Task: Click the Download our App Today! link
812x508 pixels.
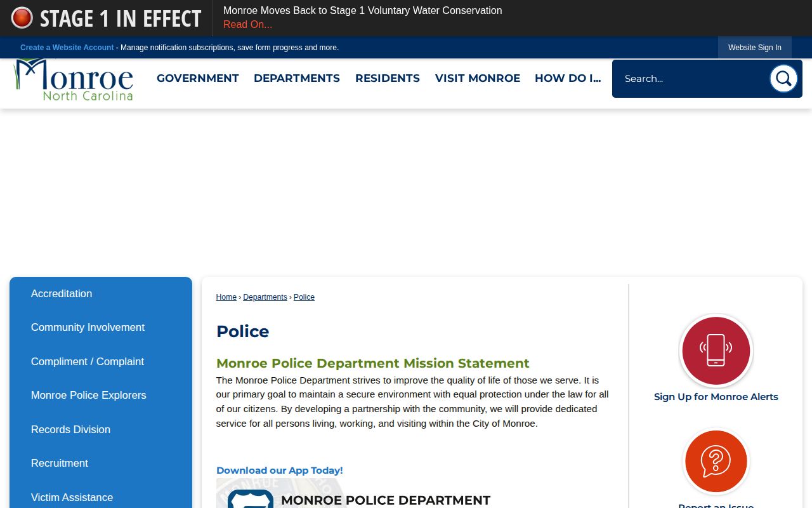Action: click(x=279, y=471)
